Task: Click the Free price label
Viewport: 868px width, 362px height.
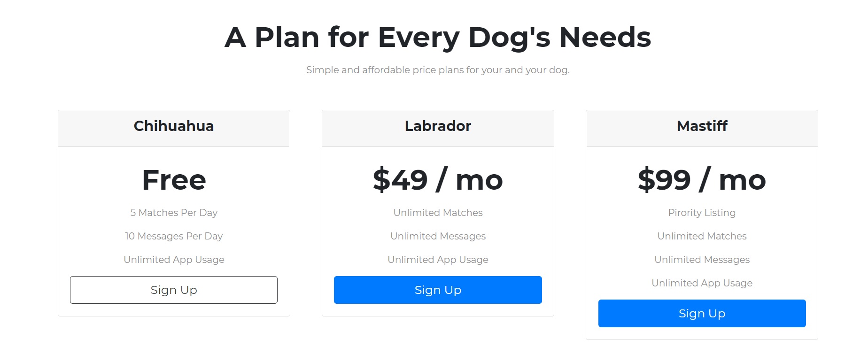Action: [173, 179]
